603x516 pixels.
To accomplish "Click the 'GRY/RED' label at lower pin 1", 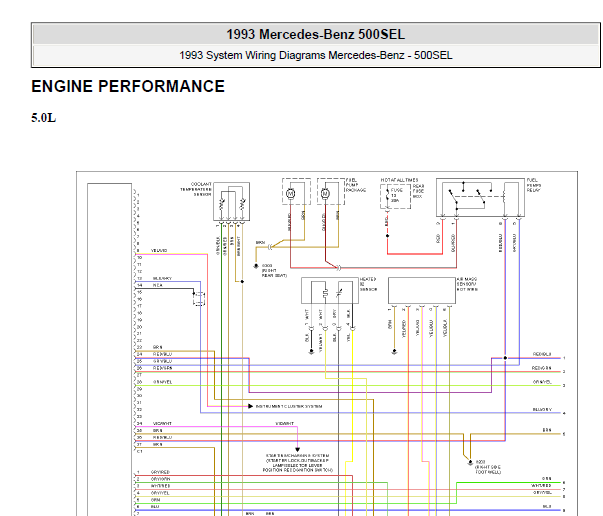I will tap(160, 472).
